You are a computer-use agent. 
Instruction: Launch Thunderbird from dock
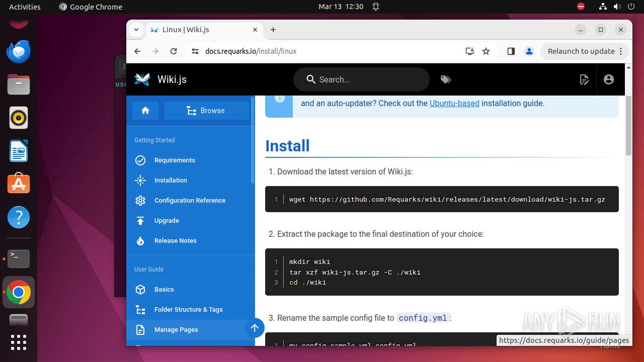click(19, 52)
